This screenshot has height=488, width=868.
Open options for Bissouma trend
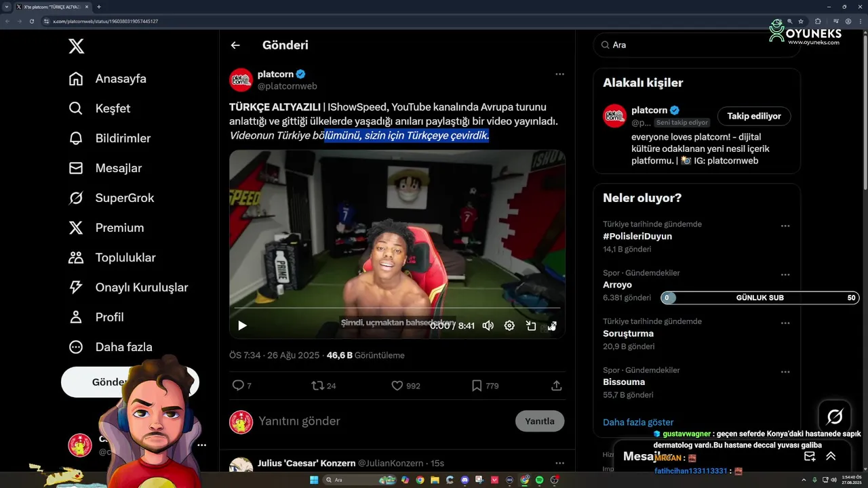click(x=785, y=372)
